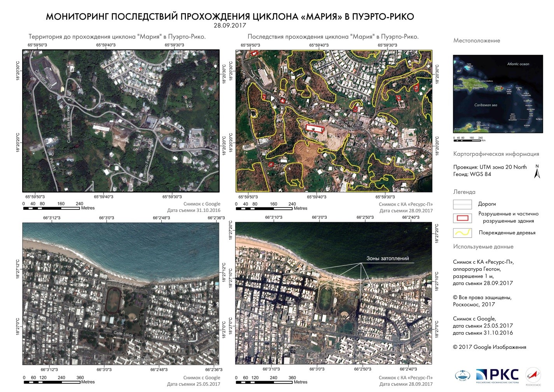
Task: Click the yellow damaged-trees legend symbol
Action: [462, 233]
